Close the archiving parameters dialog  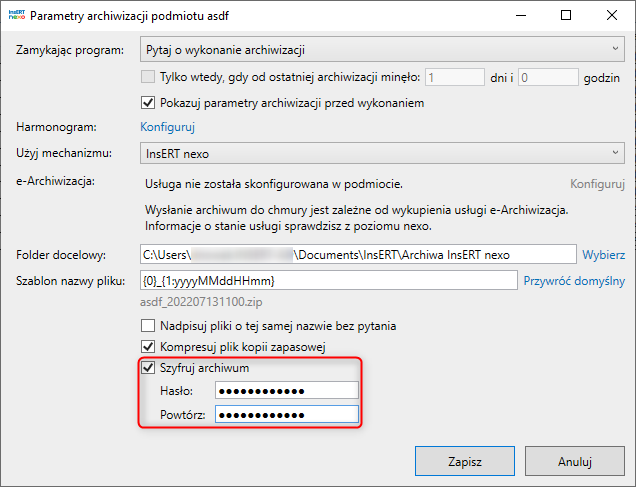click(x=612, y=16)
